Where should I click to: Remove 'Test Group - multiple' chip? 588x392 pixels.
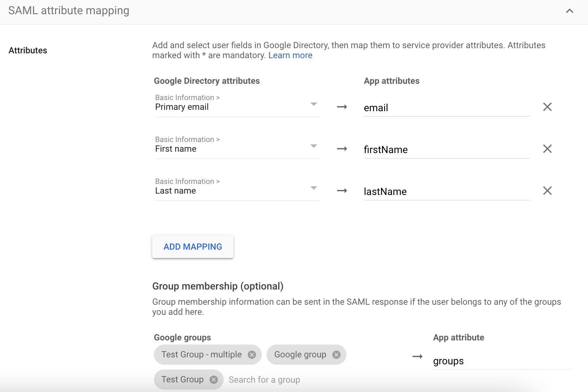point(252,355)
